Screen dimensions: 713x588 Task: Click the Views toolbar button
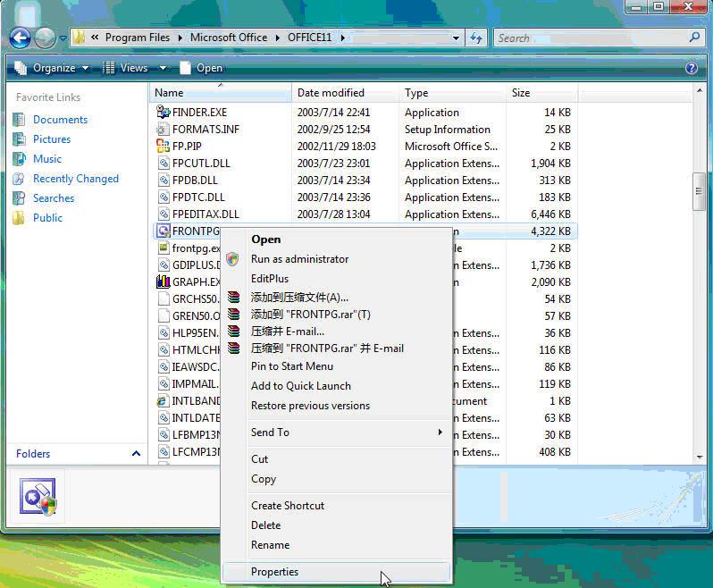point(125,68)
